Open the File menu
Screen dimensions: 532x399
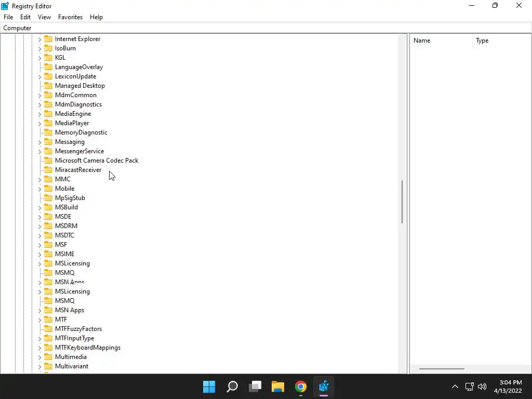[x=8, y=17]
